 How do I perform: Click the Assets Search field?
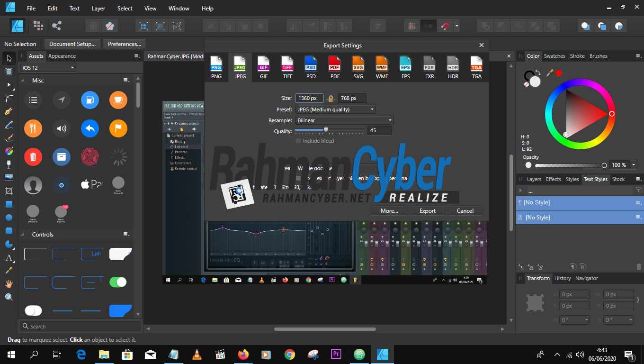80,326
